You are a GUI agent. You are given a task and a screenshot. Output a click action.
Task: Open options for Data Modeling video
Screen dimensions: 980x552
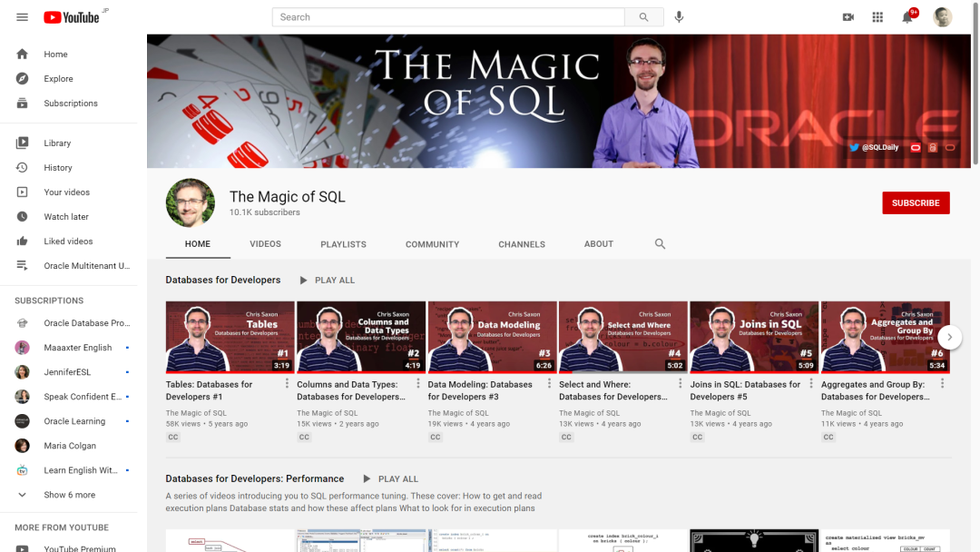click(549, 383)
